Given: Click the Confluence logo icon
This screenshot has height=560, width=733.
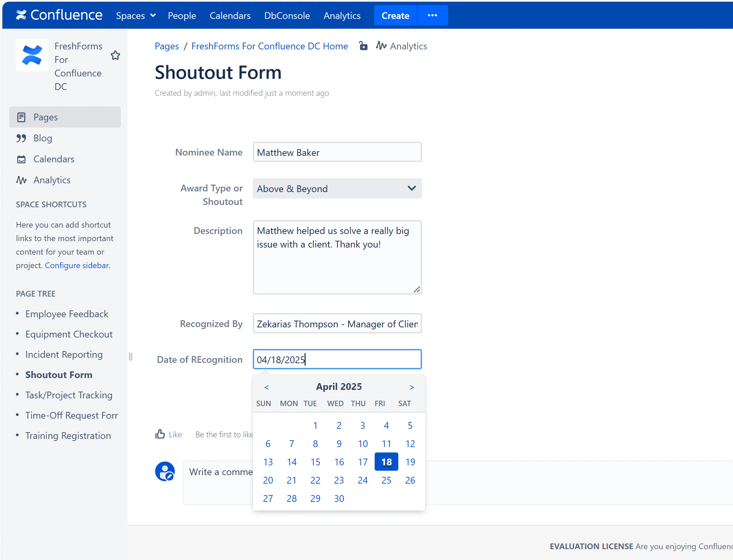Looking at the screenshot, I should click(x=21, y=15).
